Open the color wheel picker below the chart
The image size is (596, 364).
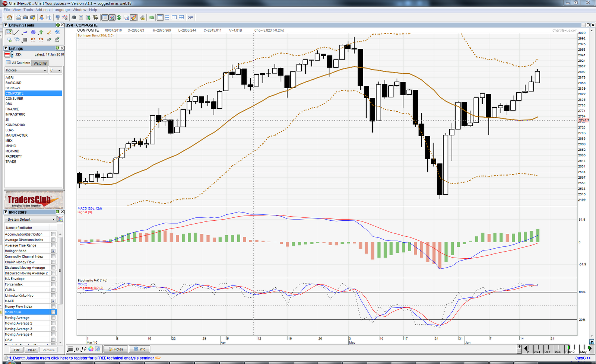pos(91,349)
